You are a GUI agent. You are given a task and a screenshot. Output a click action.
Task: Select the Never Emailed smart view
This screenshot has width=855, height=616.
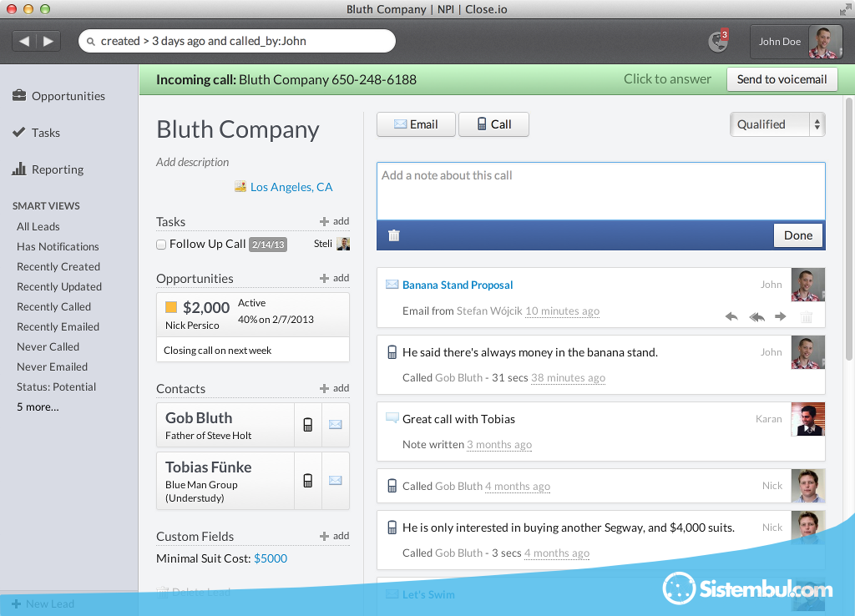(x=52, y=367)
